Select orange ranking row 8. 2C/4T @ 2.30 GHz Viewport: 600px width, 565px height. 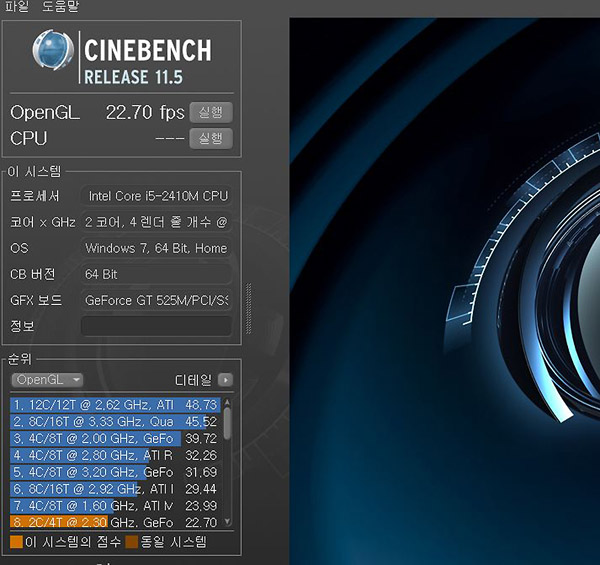(x=116, y=522)
